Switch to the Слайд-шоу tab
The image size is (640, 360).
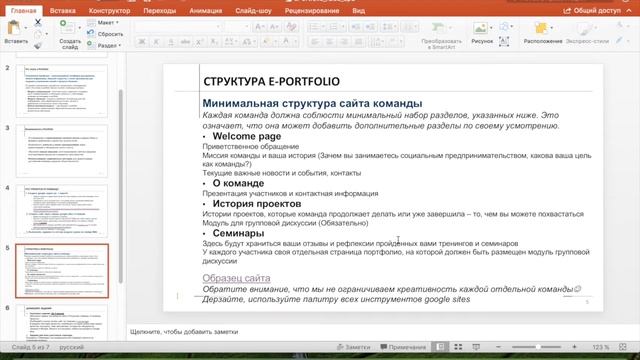(253, 11)
